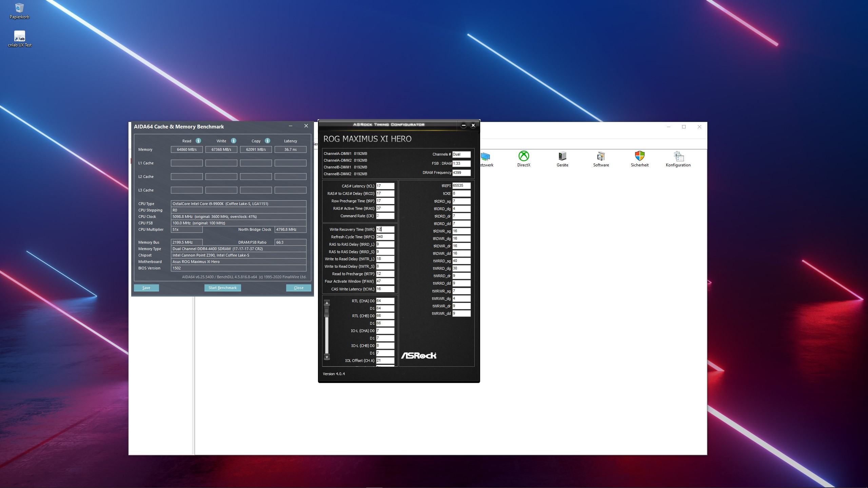The height and width of the screenshot is (488, 868).
Task: Click the Write info icon in AIDA64
Action: coord(234,141)
